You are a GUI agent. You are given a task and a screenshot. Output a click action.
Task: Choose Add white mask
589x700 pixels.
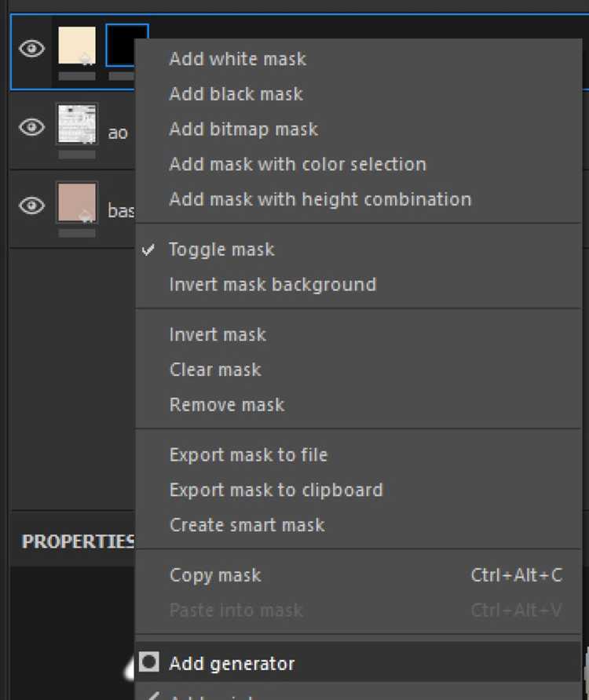237,59
